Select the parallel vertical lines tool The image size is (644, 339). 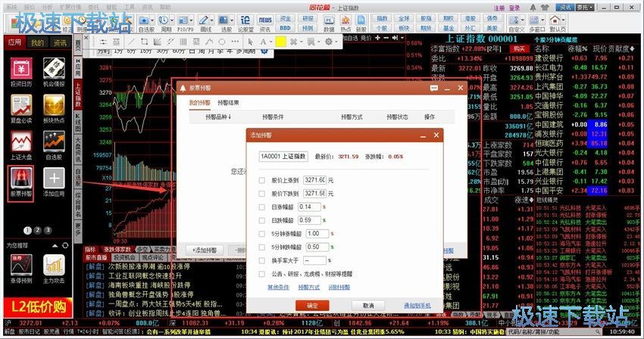pos(183,42)
